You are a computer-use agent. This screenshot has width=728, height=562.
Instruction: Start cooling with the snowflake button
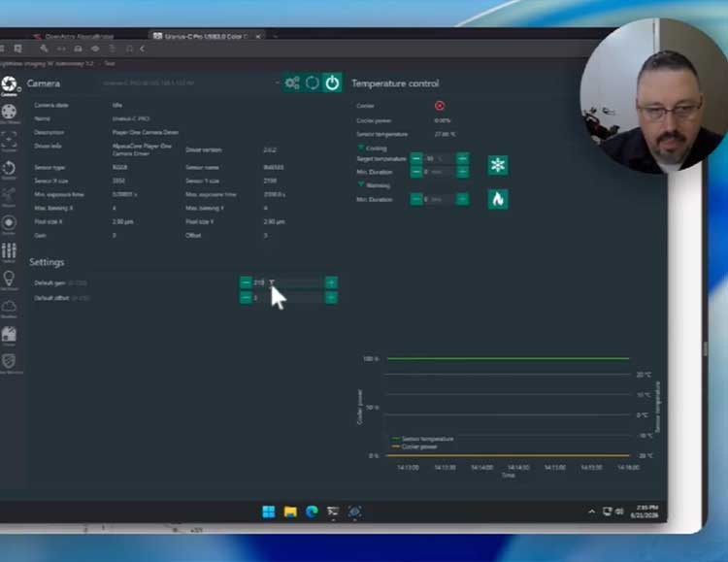(x=498, y=165)
